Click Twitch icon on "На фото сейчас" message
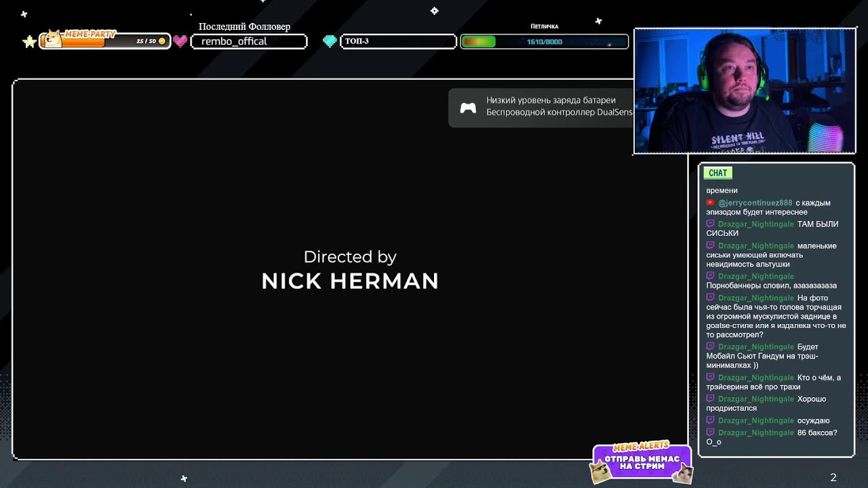The height and width of the screenshot is (488, 868). pos(710,298)
